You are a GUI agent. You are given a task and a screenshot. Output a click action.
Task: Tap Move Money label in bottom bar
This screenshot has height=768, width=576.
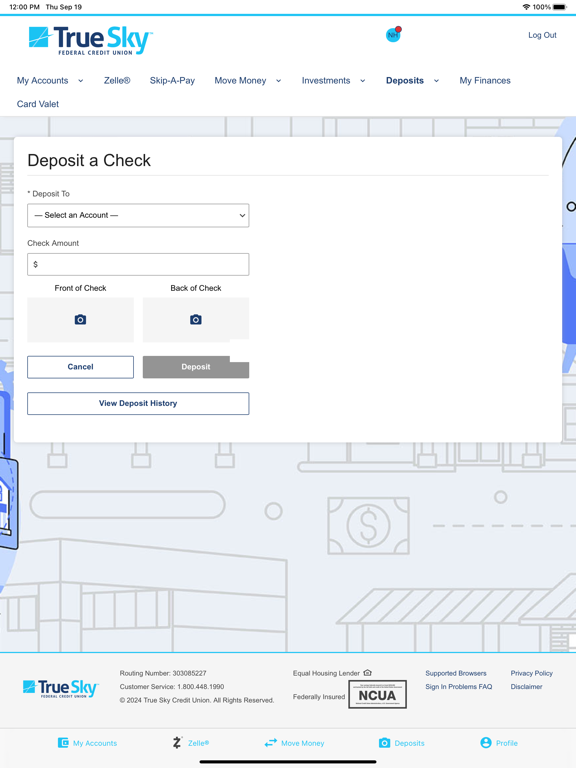(303, 743)
